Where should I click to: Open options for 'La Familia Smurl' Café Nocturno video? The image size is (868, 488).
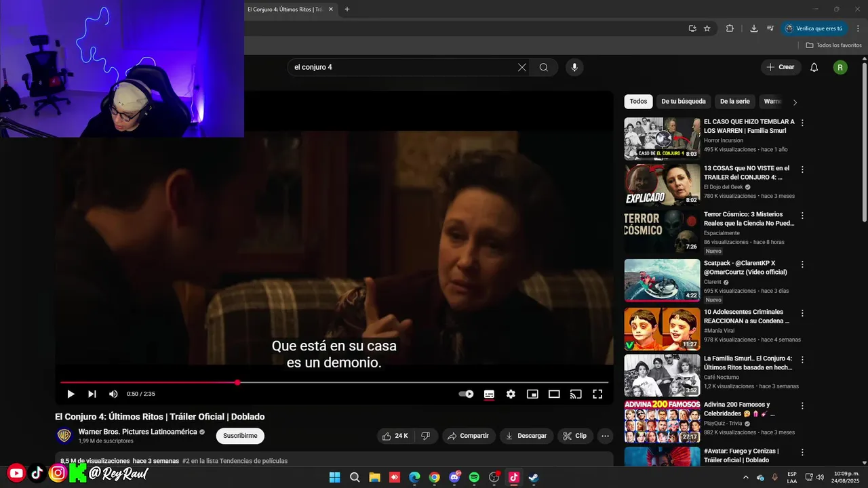(x=802, y=360)
